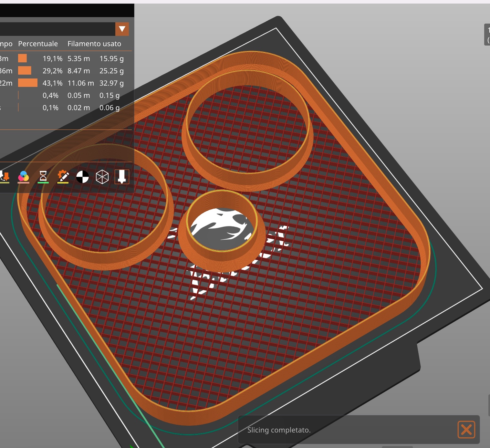The width and height of the screenshot is (490, 448).
Task: Toggle print pauses hourglass icon
Action: tap(43, 177)
